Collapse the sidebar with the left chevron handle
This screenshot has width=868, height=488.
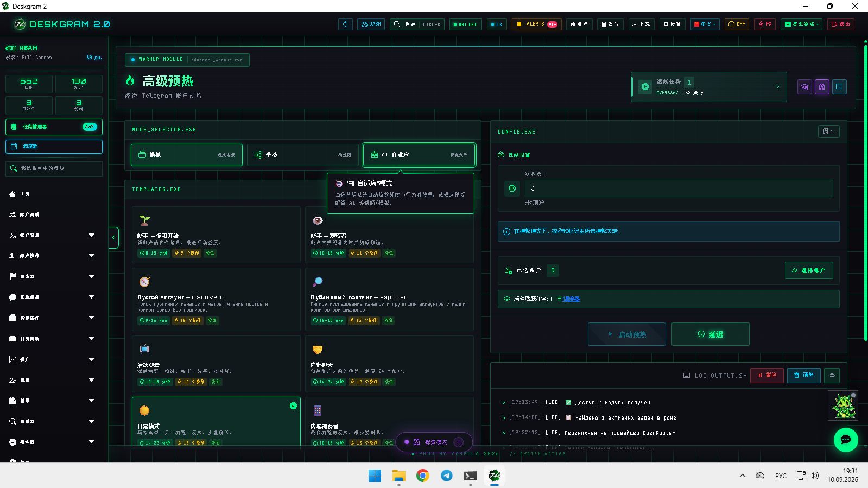click(x=113, y=238)
